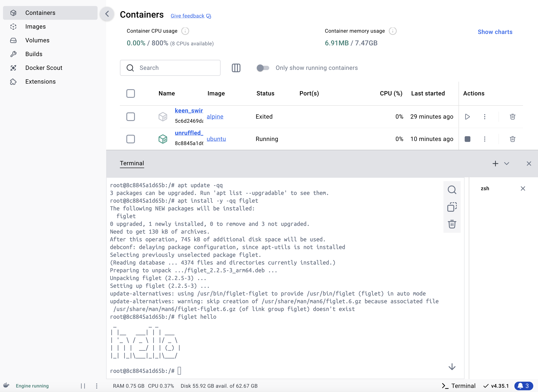Toggle only show running containers
This screenshot has height=392, width=538.
coord(263,68)
